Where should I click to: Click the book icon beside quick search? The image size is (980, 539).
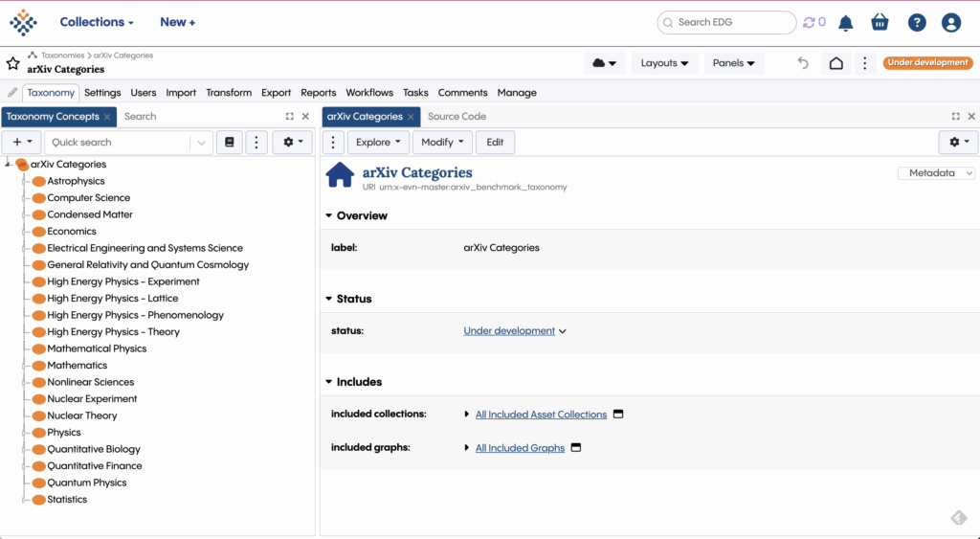(228, 143)
